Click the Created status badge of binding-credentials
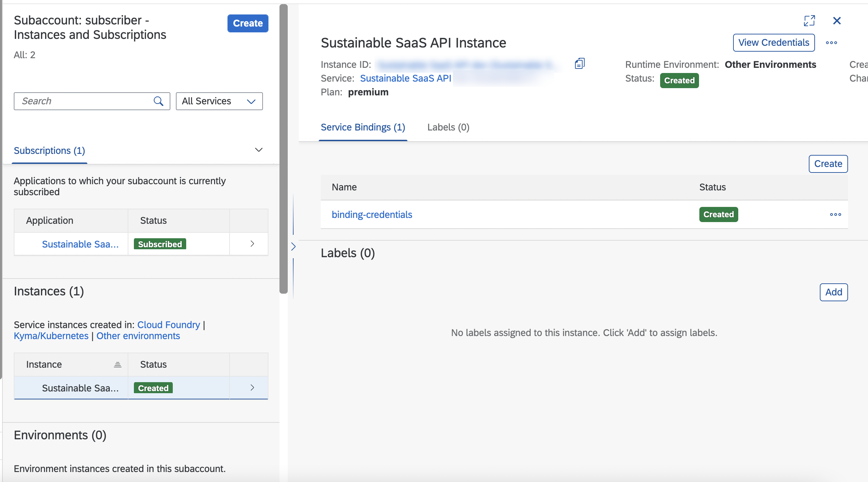Image resolution: width=868 pixels, height=482 pixels. tap(718, 214)
